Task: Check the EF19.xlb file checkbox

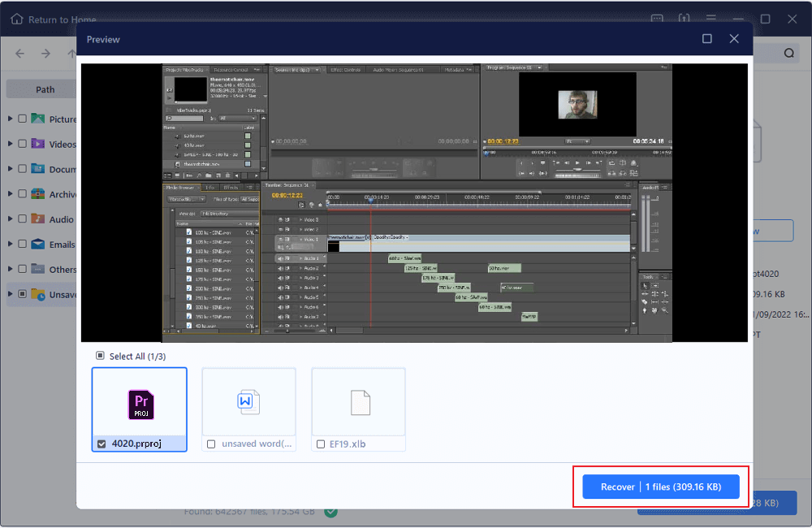Action: [322, 444]
